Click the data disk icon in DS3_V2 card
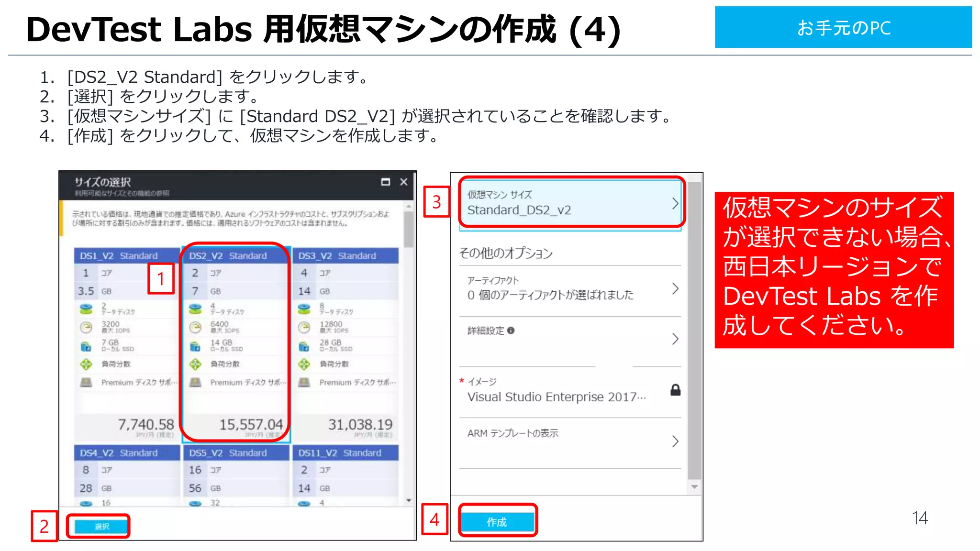This screenshot has width=980, height=551. [304, 309]
